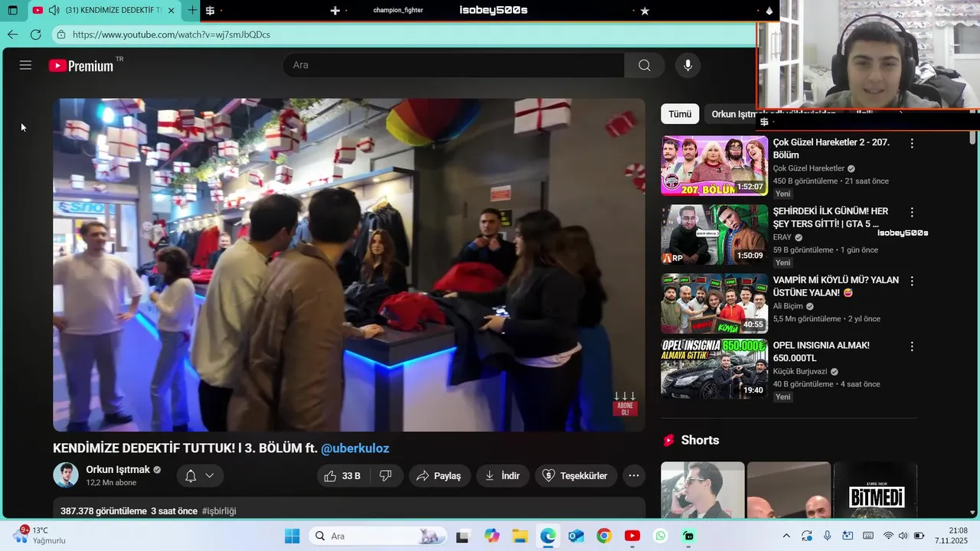Open OPEL INSIGNIA ALMAK! 650.000TL title
The height and width of the screenshot is (551, 980).
tap(821, 352)
